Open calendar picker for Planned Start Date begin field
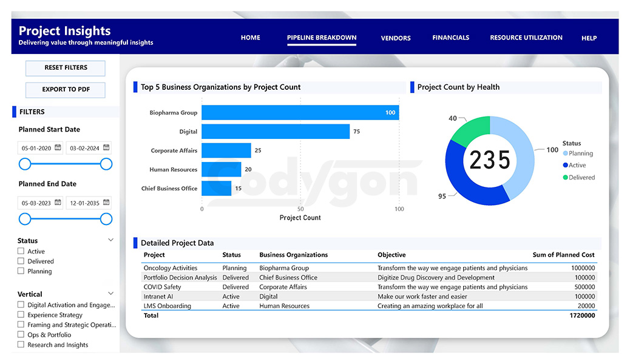 (x=56, y=147)
